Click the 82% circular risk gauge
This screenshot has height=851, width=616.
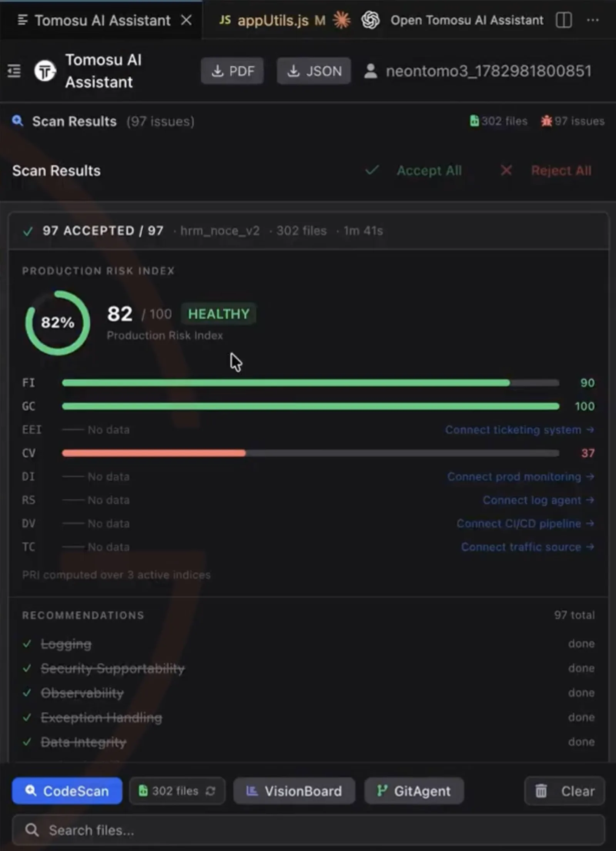pos(58,322)
